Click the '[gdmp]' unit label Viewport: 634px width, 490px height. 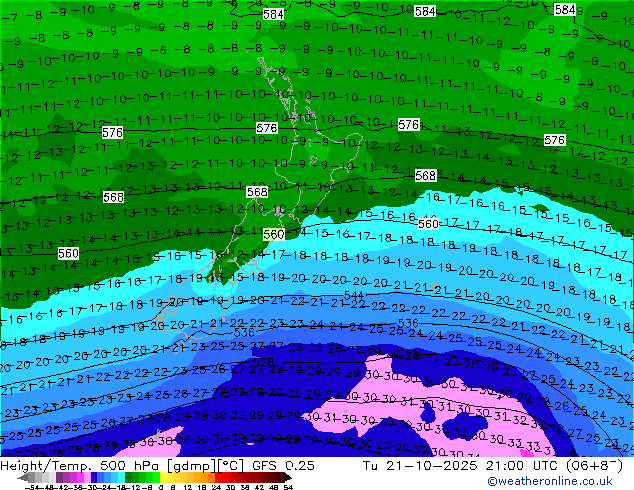point(190,466)
